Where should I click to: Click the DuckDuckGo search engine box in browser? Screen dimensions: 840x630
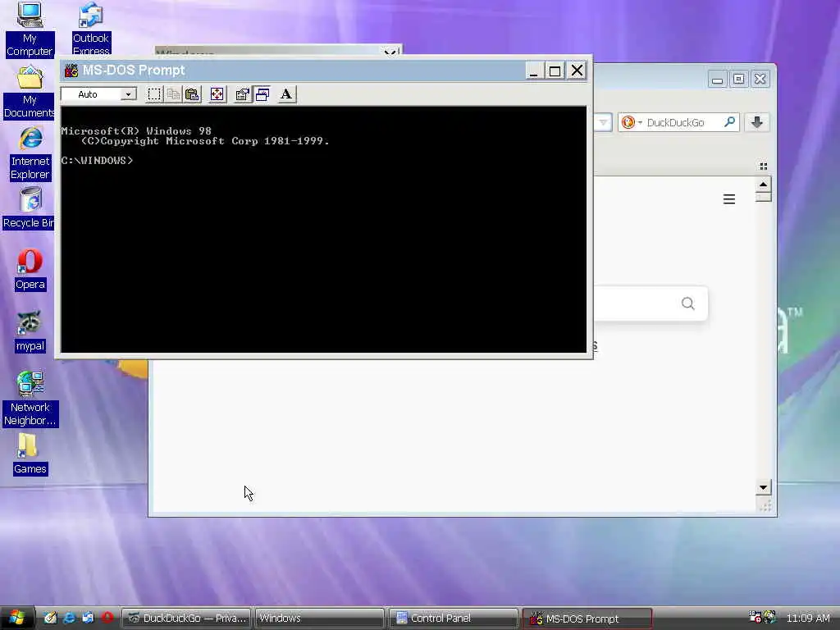[x=678, y=122]
